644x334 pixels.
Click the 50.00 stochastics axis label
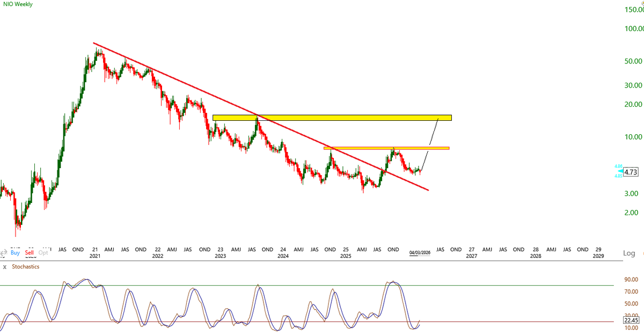coord(631,304)
